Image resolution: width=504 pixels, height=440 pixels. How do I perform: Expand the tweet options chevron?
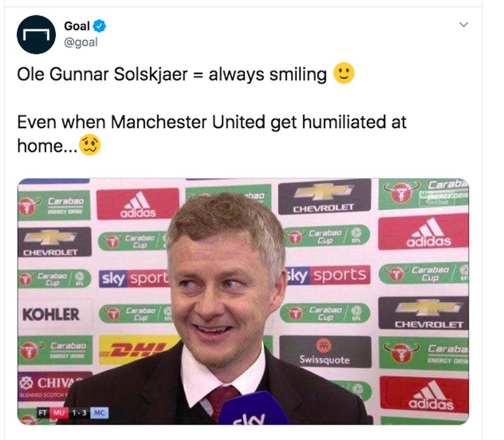[464, 24]
